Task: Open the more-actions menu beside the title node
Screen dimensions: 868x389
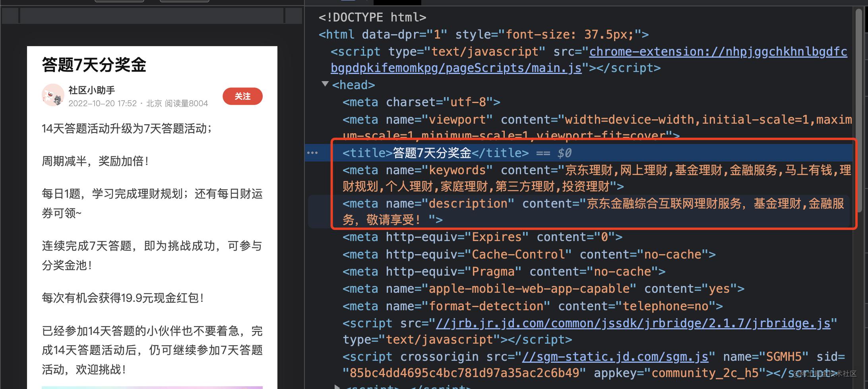Action: tap(312, 153)
